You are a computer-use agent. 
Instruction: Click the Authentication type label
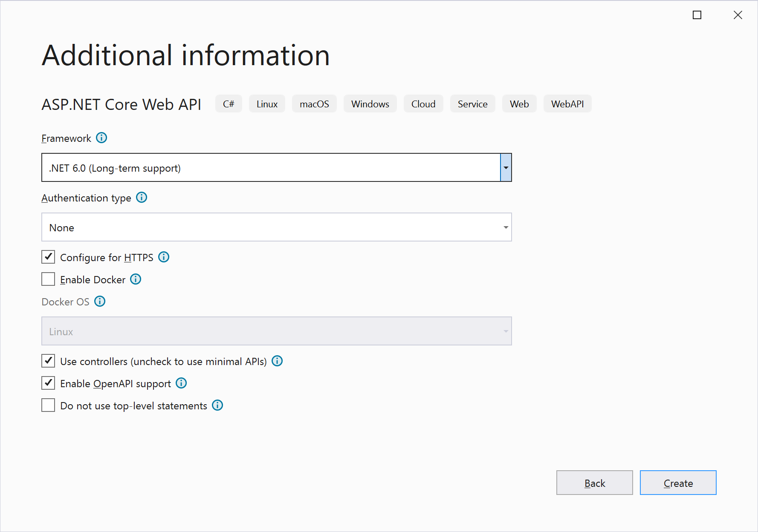pyautogui.click(x=86, y=198)
